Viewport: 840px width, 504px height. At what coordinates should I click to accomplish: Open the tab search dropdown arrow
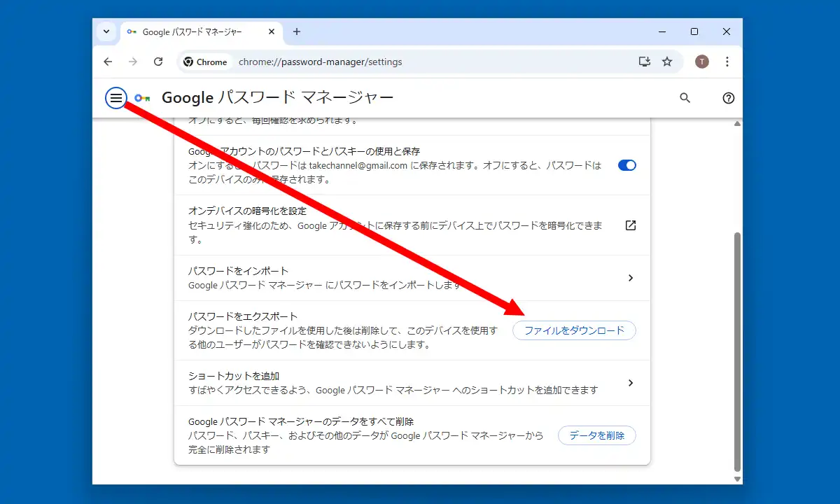click(106, 31)
